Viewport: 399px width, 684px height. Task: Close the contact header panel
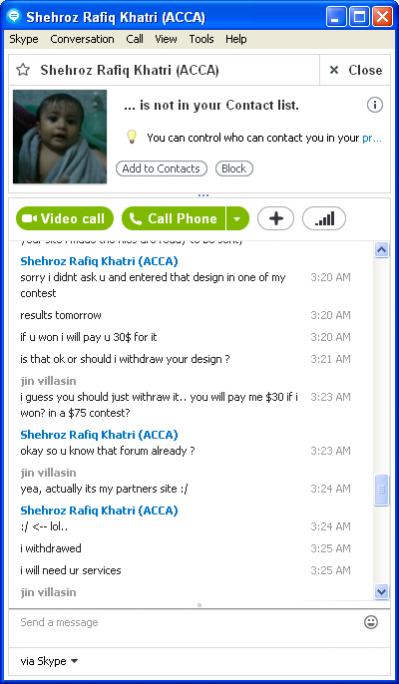click(x=355, y=70)
